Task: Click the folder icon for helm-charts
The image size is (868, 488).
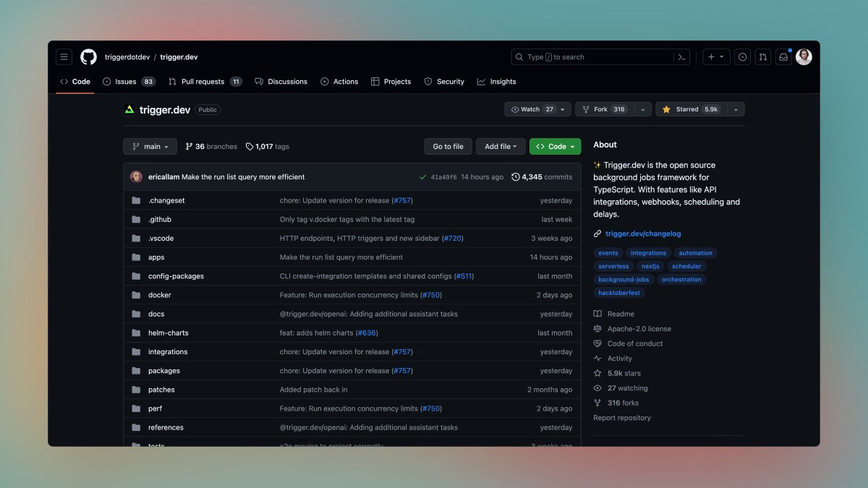Action: (135, 333)
